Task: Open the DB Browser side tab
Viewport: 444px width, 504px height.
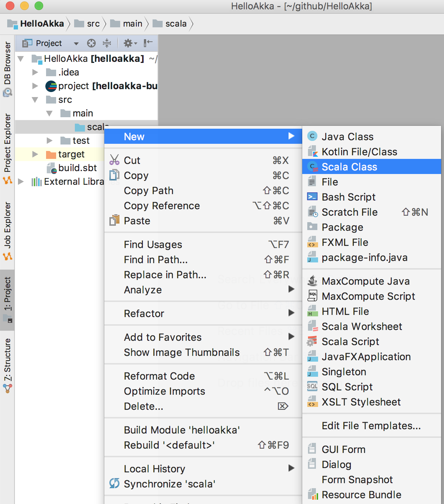Action: click(x=7, y=69)
